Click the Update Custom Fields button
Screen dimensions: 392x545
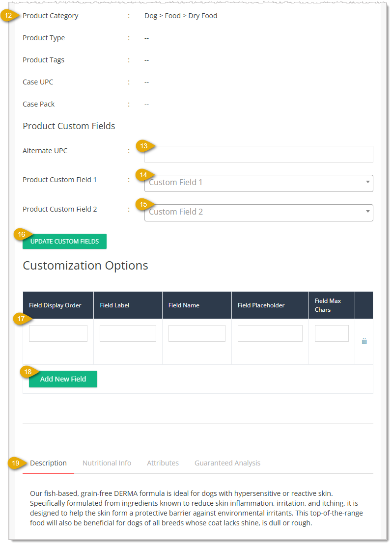click(x=64, y=241)
